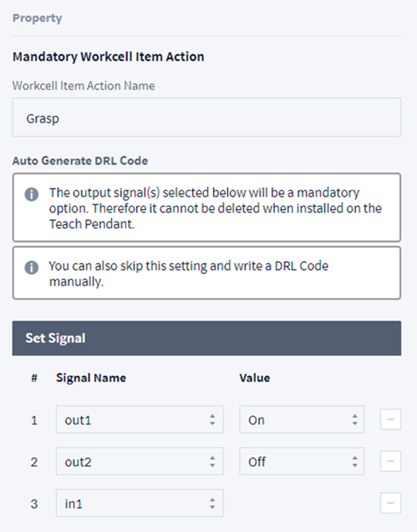The width and height of the screenshot is (417, 532).
Task: Select the Set Signal header bar
Action: point(206,339)
